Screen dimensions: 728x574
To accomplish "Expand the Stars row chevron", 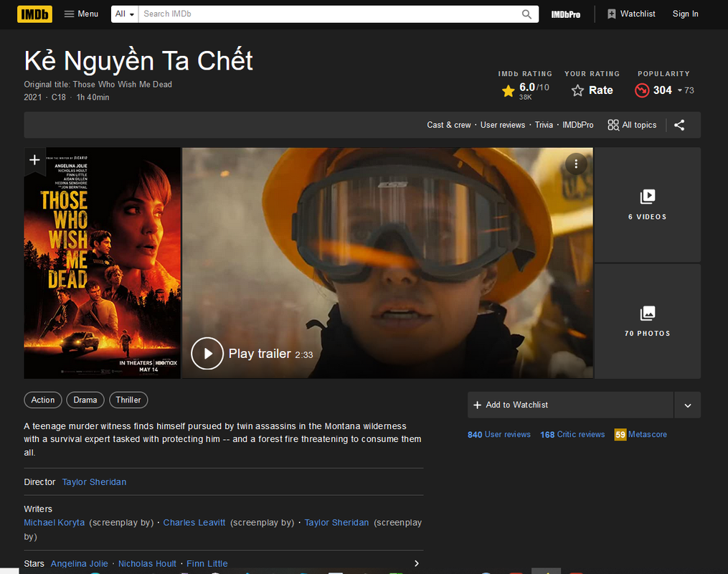I will (417, 563).
